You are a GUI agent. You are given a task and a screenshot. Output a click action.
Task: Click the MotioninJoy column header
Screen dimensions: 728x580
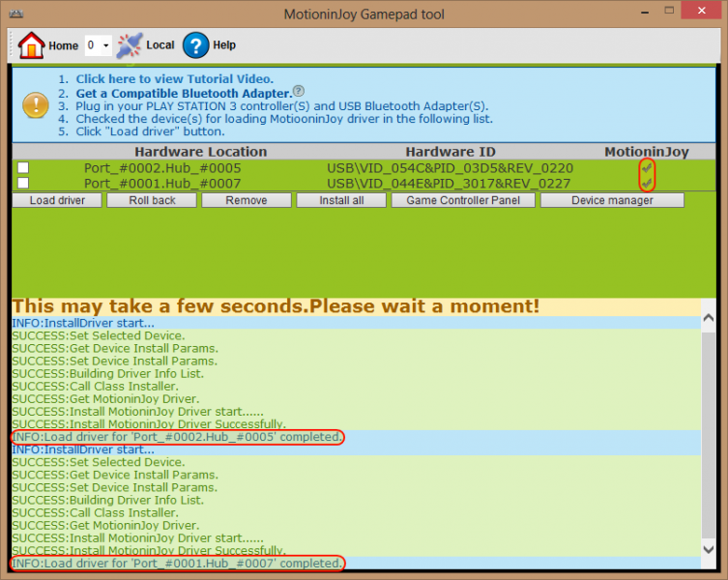[x=646, y=152]
